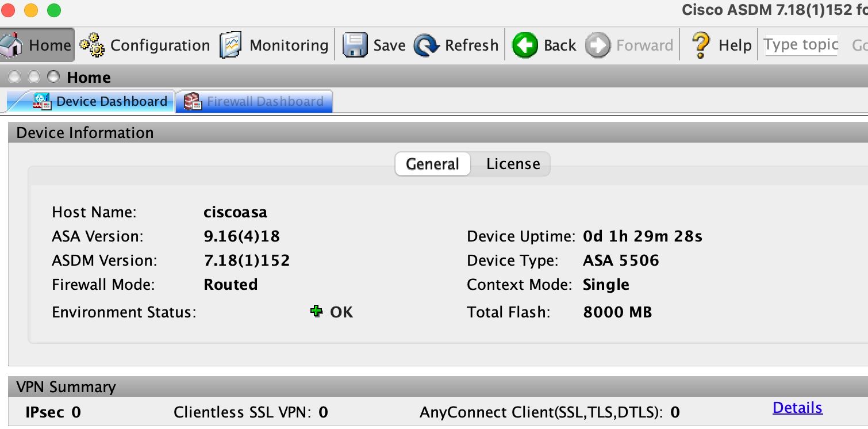
Task: Switch to the Device Dashboard tab
Action: pos(90,101)
